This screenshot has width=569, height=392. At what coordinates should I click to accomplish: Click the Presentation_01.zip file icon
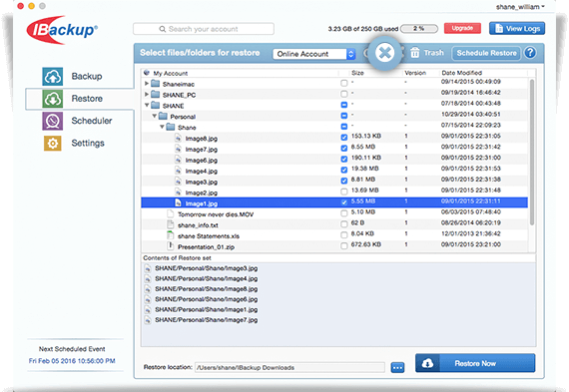click(x=170, y=246)
